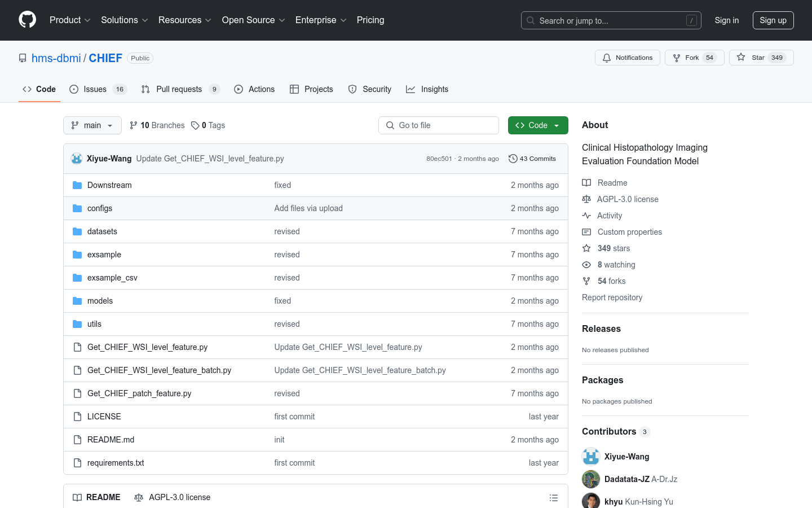Open latest commit message Update Get_CHIEF_WSI_level_feature.py
This screenshot has height=508, width=812.
tap(210, 159)
